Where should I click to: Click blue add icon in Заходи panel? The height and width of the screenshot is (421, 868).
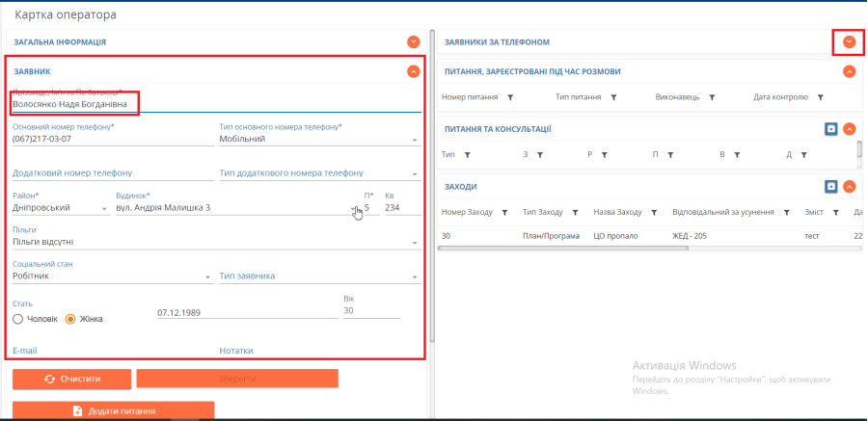point(830,186)
